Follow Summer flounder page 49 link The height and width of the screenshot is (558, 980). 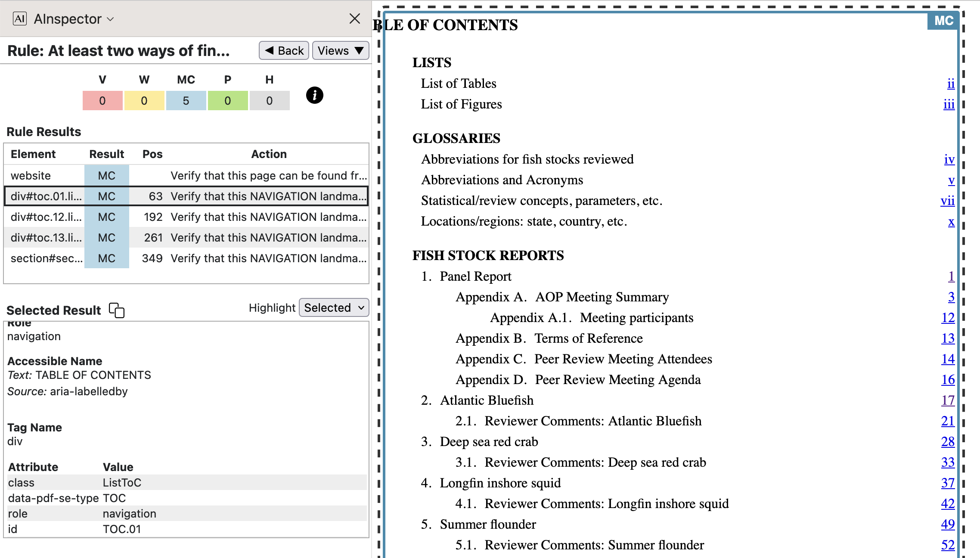coord(948,524)
